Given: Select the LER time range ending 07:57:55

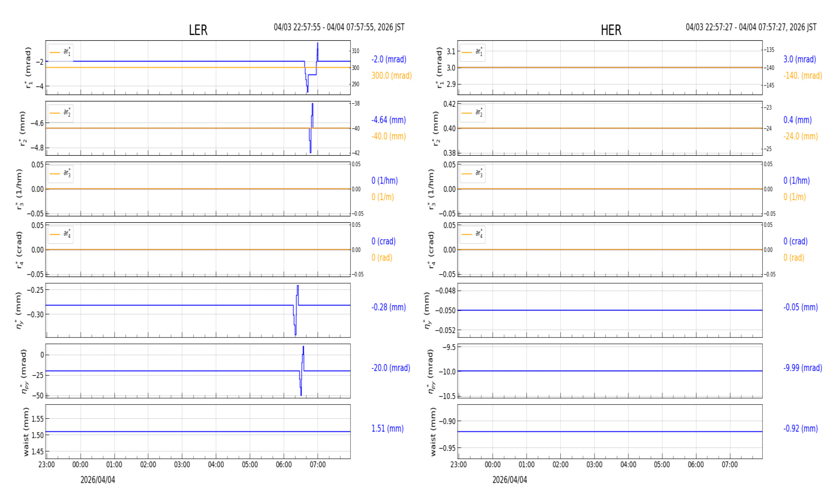Looking at the screenshot, I should coord(339,27).
